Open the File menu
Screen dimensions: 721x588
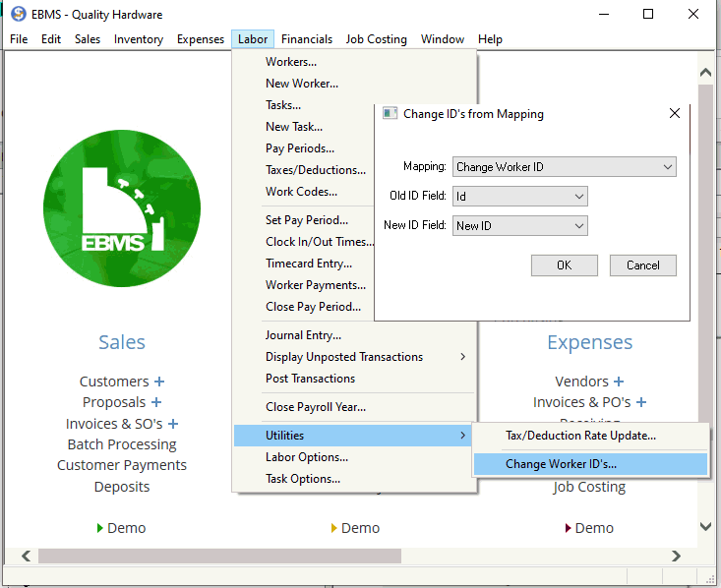pos(19,39)
